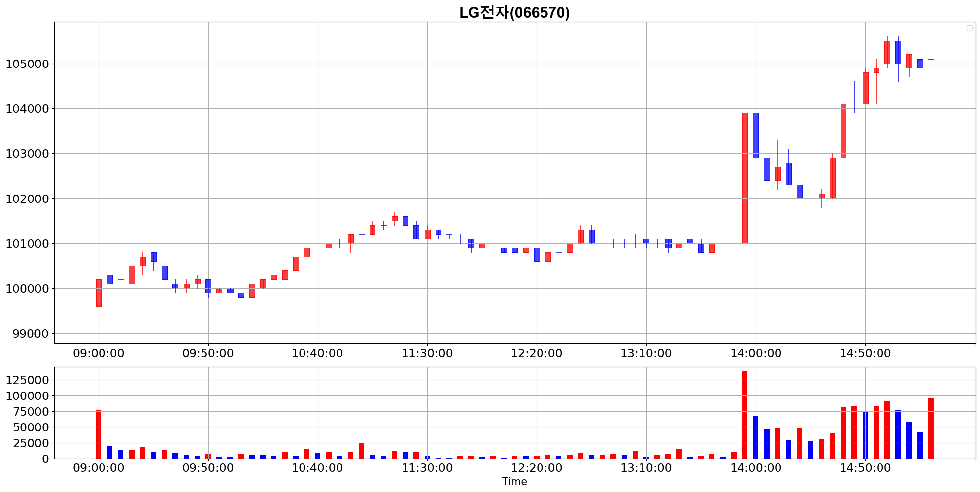
Task: Pick 09:00:00 tick label under price chart
Action: (x=99, y=354)
